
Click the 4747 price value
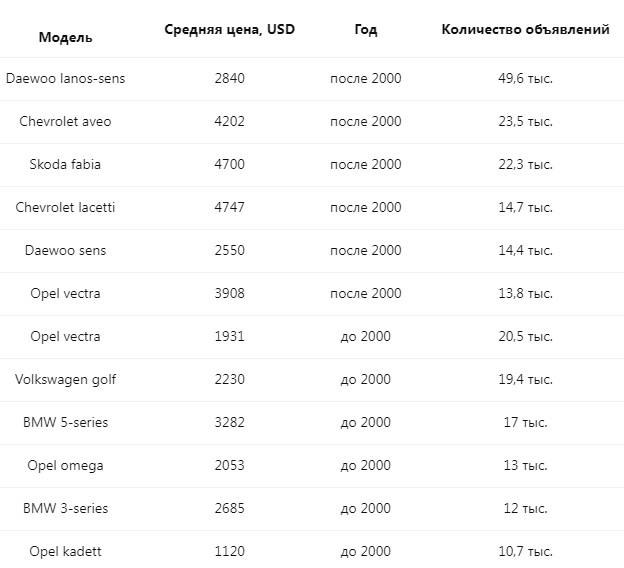[229, 207]
